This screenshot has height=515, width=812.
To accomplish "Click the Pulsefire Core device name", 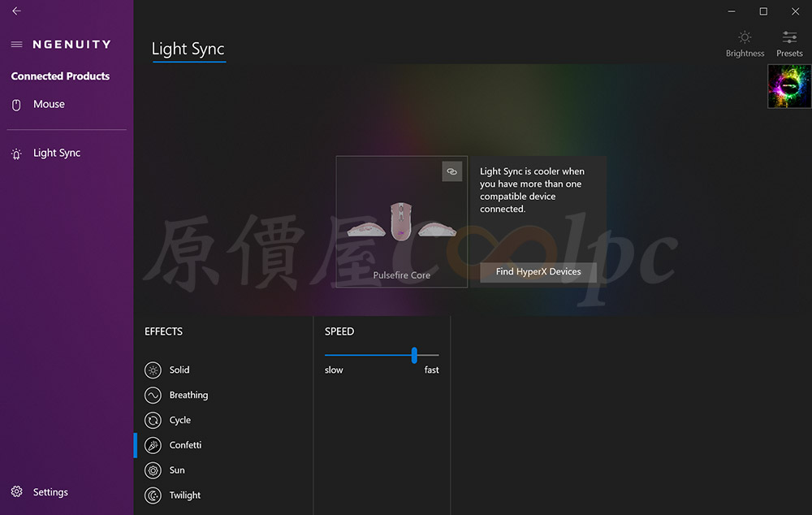I will tap(401, 275).
